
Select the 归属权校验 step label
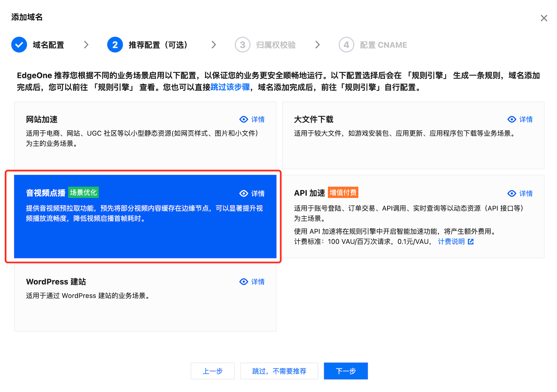tap(276, 45)
